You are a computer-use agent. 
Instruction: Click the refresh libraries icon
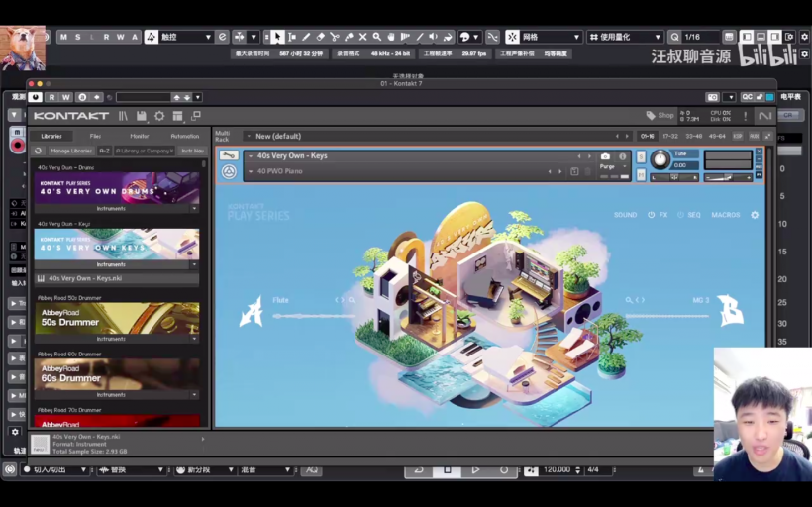(38, 151)
